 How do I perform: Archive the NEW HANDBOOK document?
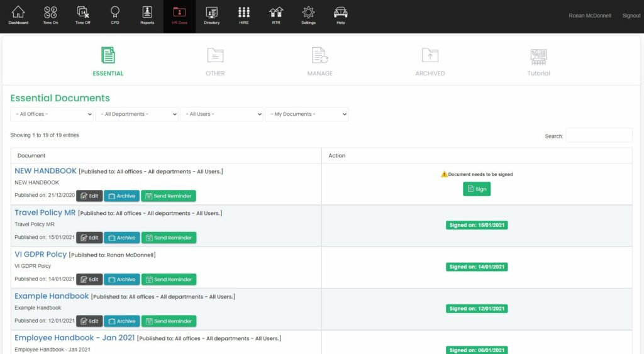pyautogui.click(x=122, y=196)
